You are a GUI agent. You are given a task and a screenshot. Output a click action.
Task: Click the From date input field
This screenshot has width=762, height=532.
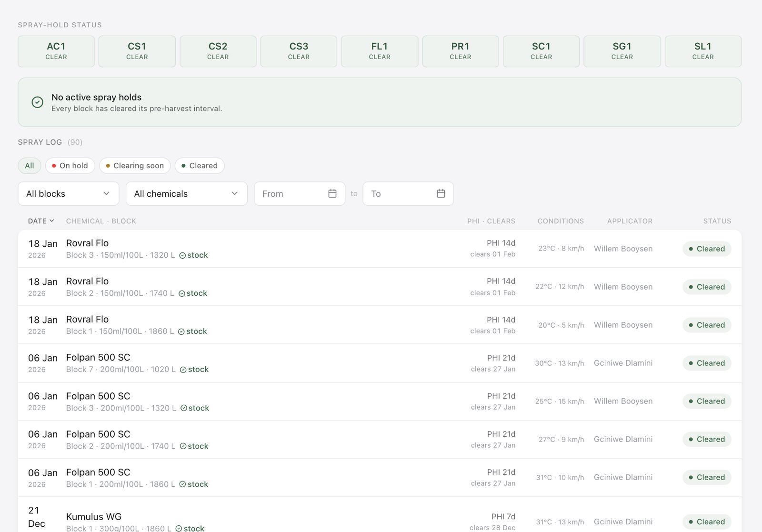pos(300,193)
